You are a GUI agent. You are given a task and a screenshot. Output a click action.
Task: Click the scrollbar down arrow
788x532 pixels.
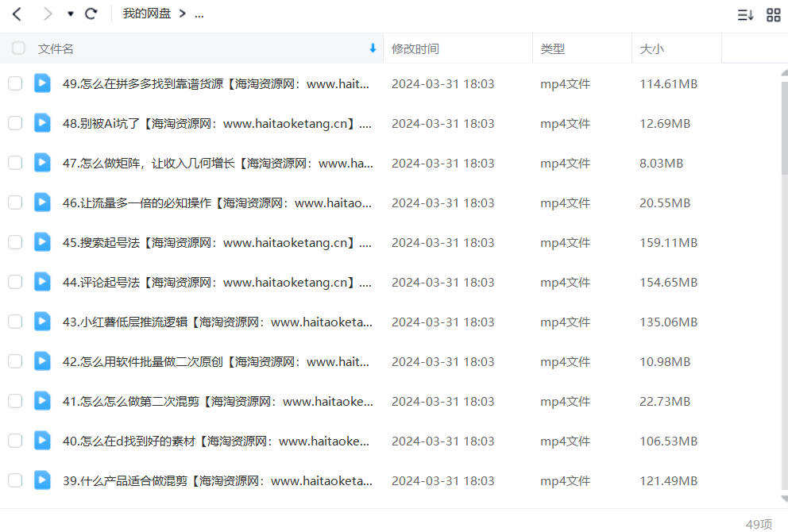click(785, 499)
